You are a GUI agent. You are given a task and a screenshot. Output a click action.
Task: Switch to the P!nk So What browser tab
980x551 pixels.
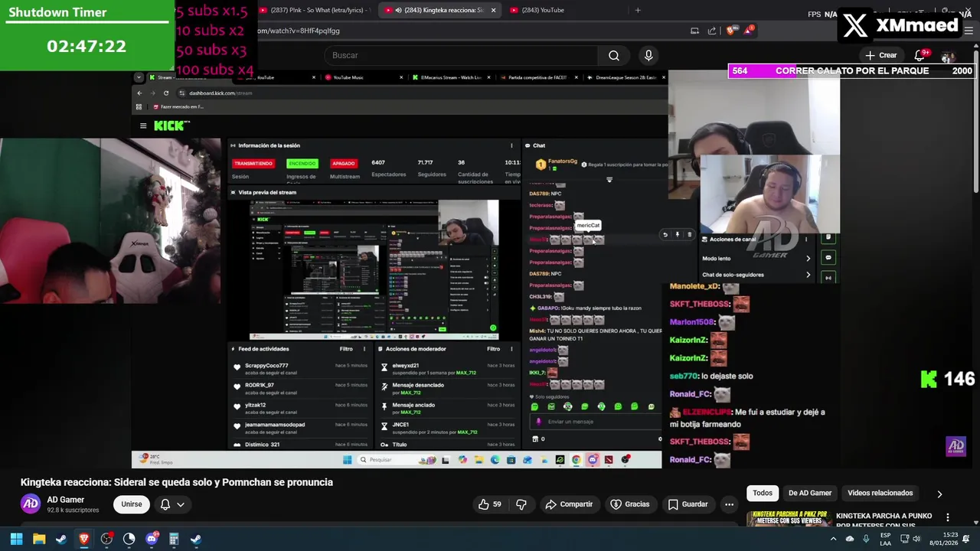[314, 10]
